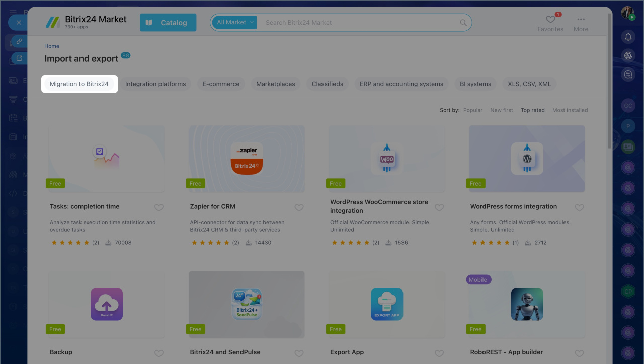Select the Integration platforms category
This screenshot has height=364, width=644.
point(155,84)
